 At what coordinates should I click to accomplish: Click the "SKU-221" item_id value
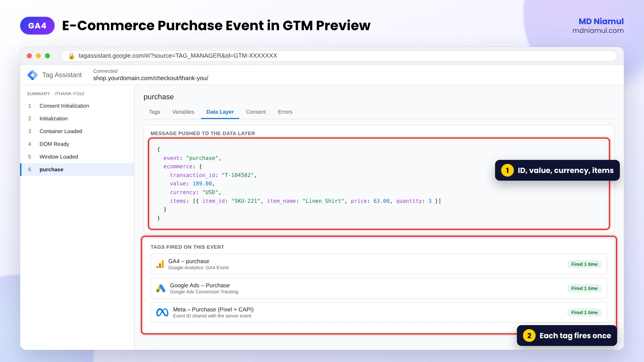[246, 201]
